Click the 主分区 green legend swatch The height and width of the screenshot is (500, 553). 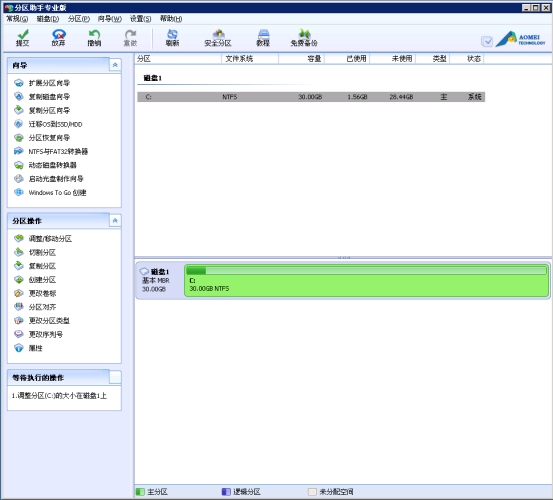tap(140, 492)
